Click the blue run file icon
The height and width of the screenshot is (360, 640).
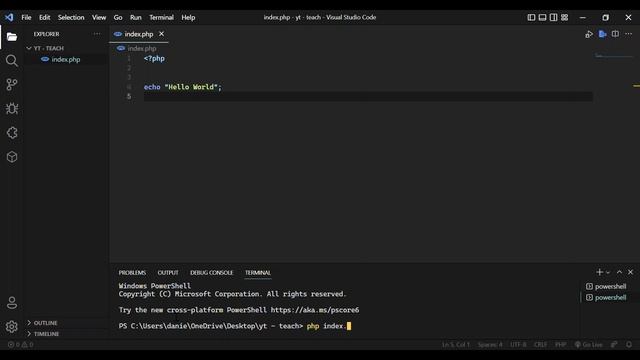point(602,34)
